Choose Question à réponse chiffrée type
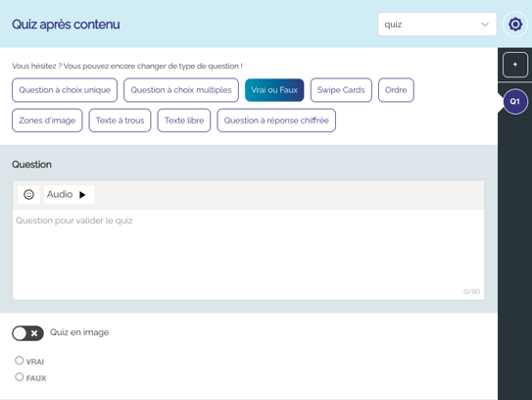Viewport: 532px width, 400px height. (276, 121)
